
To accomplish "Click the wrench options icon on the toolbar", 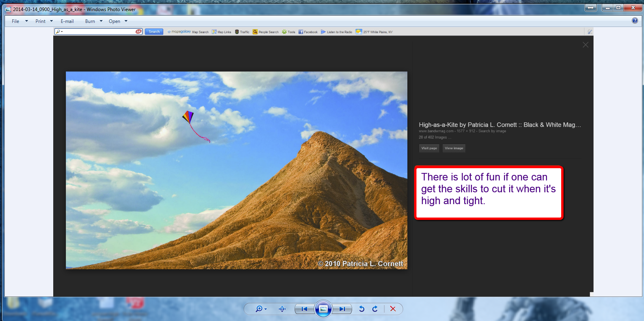I will [x=590, y=32].
